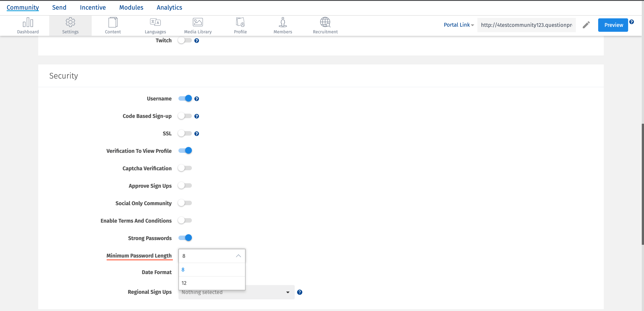
Task: Collapse the Minimum Password Length dropdown
Action: click(238, 256)
